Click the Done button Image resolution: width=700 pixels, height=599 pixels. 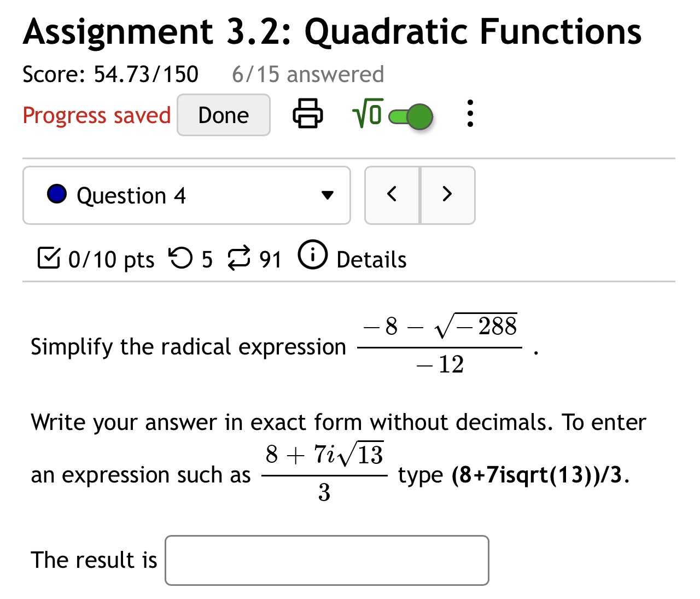(x=223, y=115)
